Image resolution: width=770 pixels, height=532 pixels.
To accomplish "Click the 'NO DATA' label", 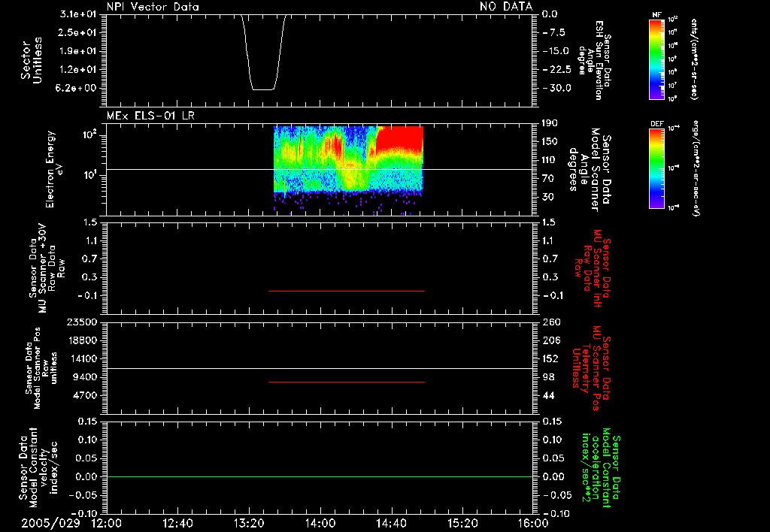I will click(x=506, y=6).
